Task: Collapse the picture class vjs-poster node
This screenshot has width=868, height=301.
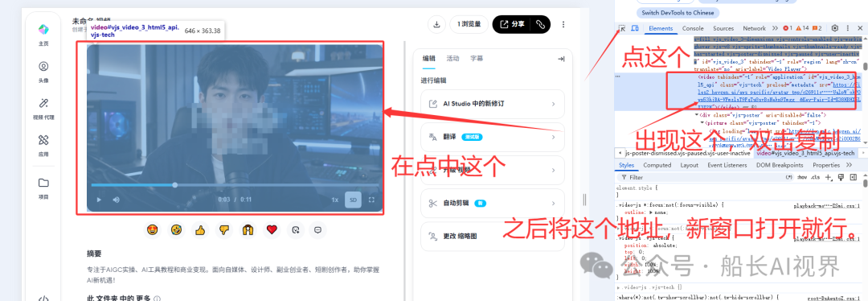Action: pyautogui.click(x=702, y=122)
